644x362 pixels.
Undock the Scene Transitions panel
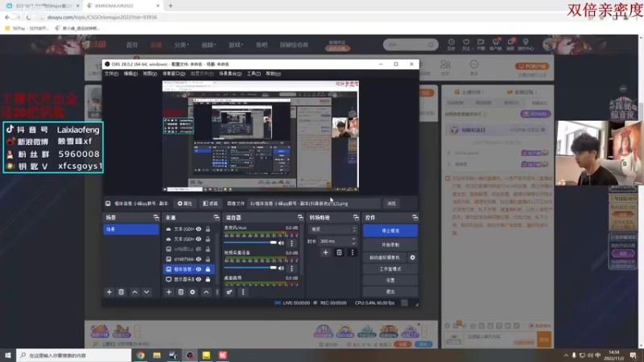(x=356, y=217)
